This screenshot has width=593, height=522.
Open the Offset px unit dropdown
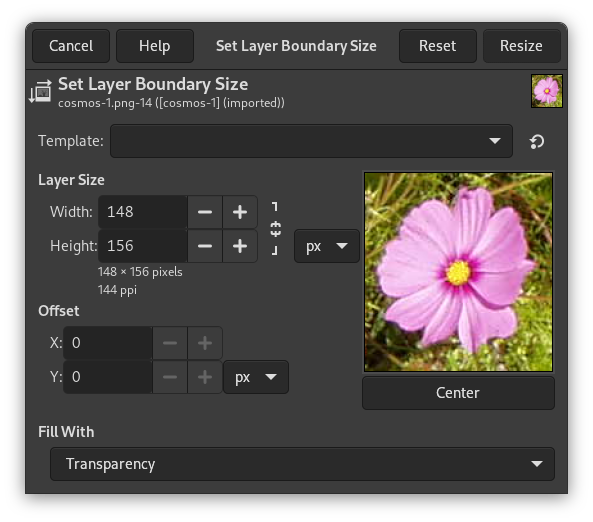click(256, 377)
